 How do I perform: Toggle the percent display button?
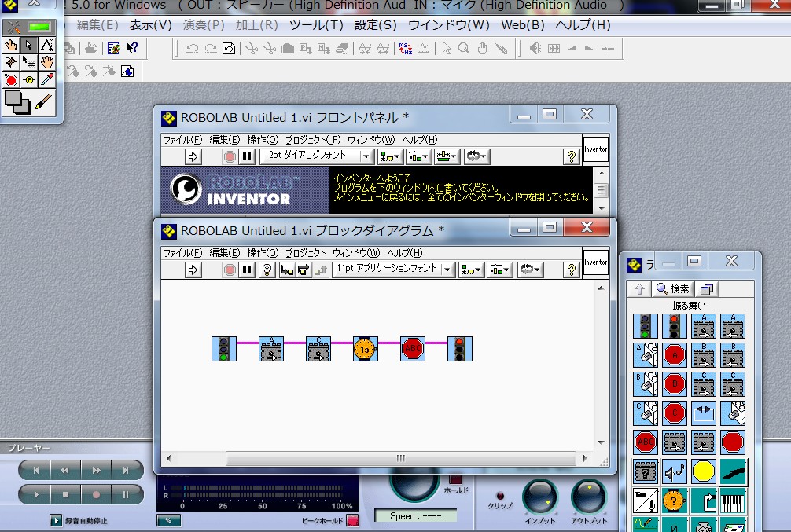pyautogui.click(x=168, y=520)
